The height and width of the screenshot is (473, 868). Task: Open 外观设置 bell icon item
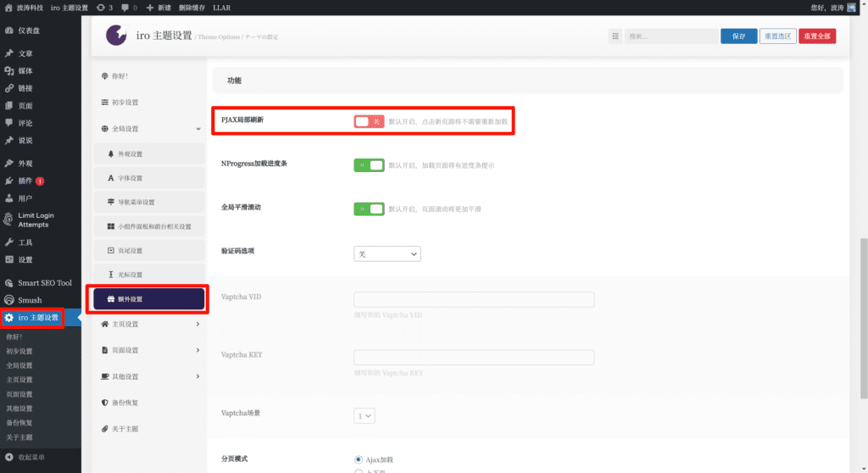pos(111,154)
